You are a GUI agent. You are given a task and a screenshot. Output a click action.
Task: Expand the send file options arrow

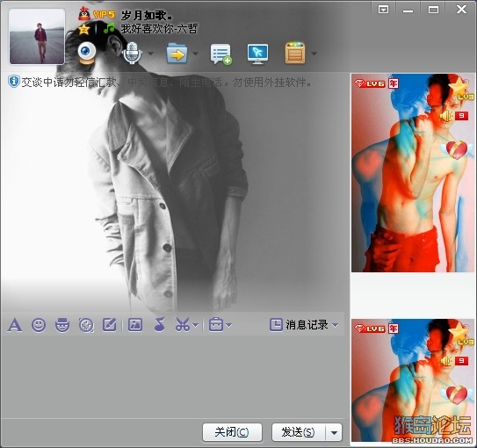[x=196, y=54]
